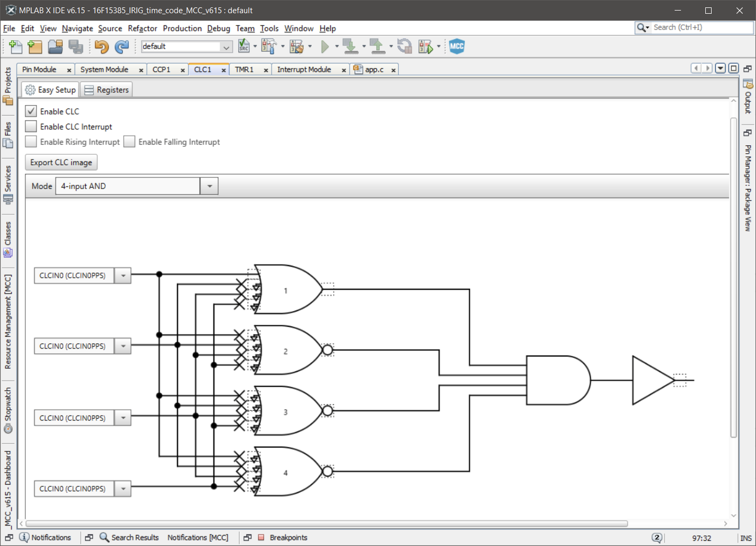Click the Clean and Build icon
The image size is (756, 546).
pyautogui.click(x=296, y=47)
